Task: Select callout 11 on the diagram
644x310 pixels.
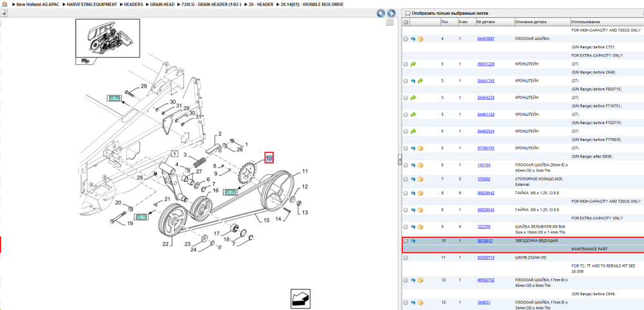Action: (305, 172)
